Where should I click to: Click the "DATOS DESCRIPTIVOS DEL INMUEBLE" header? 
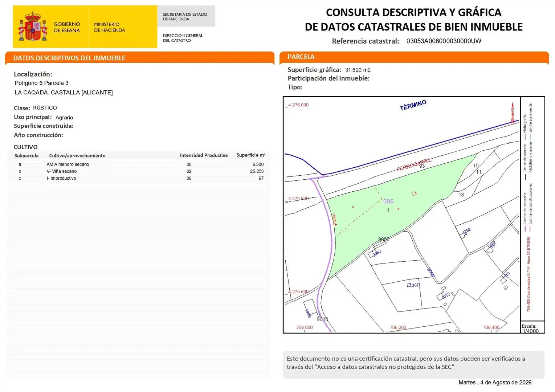click(69, 58)
